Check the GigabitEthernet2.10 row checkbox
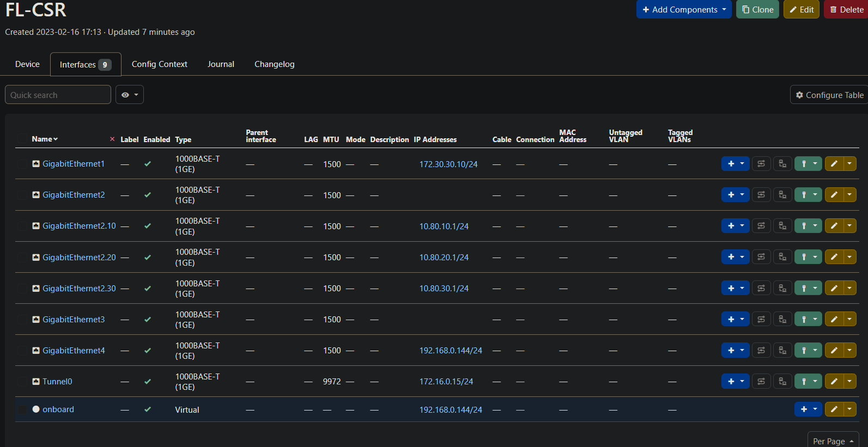Viewport: 868px width, 447px height. [x=22, y=226]
